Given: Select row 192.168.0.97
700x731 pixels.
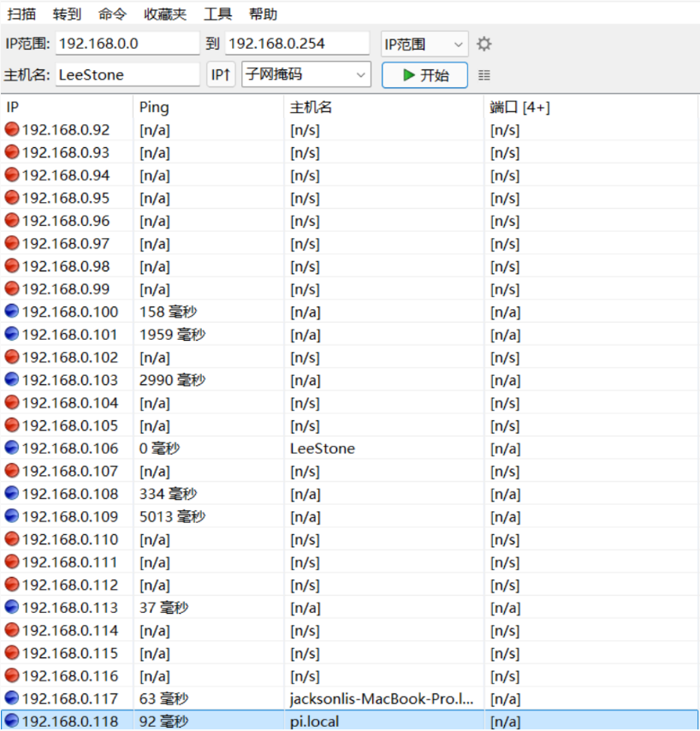Looking at the screenshot, I should (349, 243).
